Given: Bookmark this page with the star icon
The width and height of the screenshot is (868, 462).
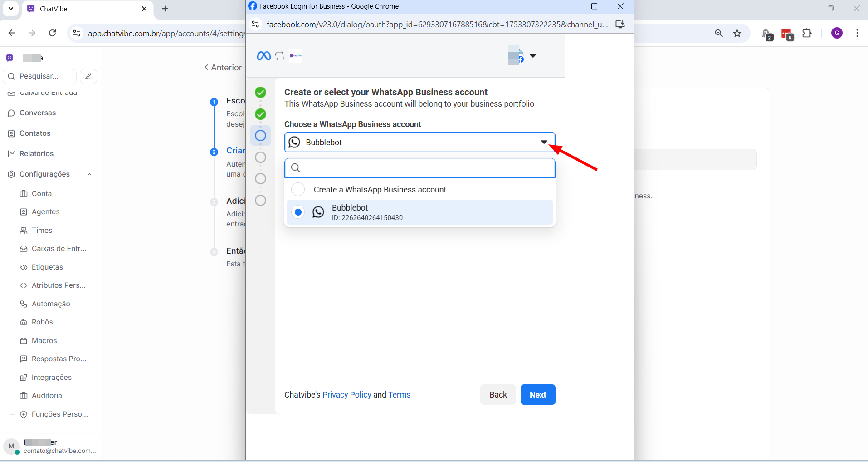Looking at the screenshot, I should pyautogui.click(x=737, y=33).
